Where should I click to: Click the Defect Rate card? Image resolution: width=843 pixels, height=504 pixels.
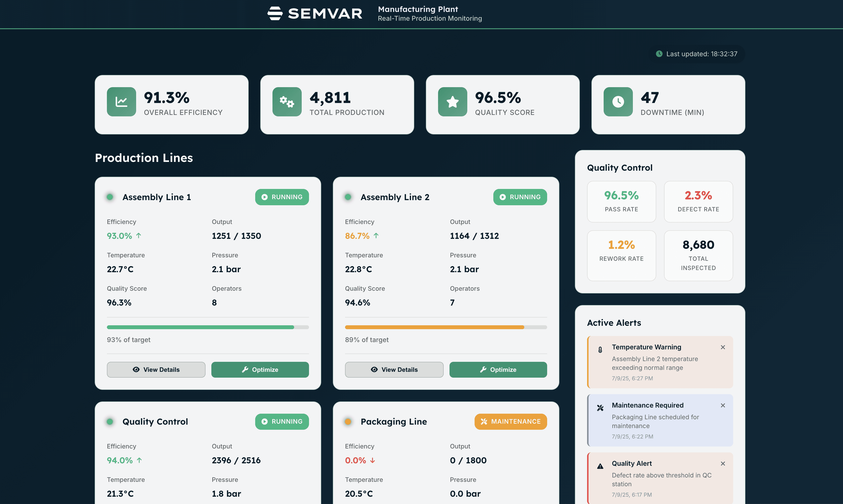(x=698, y=201)
